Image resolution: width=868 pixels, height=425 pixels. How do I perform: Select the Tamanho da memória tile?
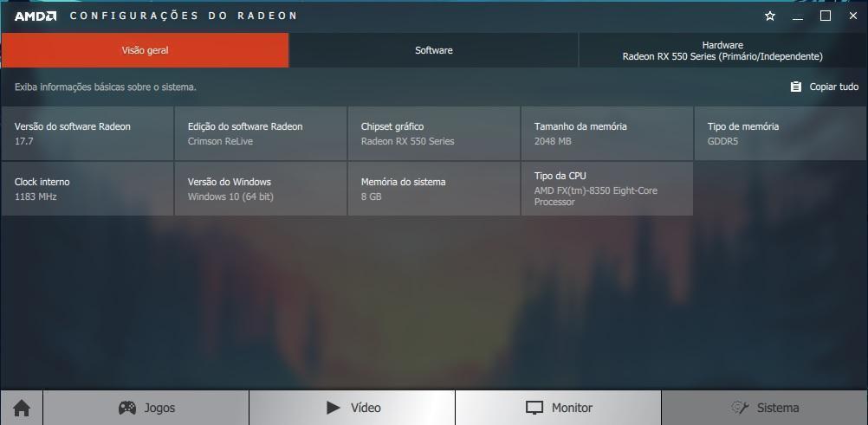click(607, 133)
